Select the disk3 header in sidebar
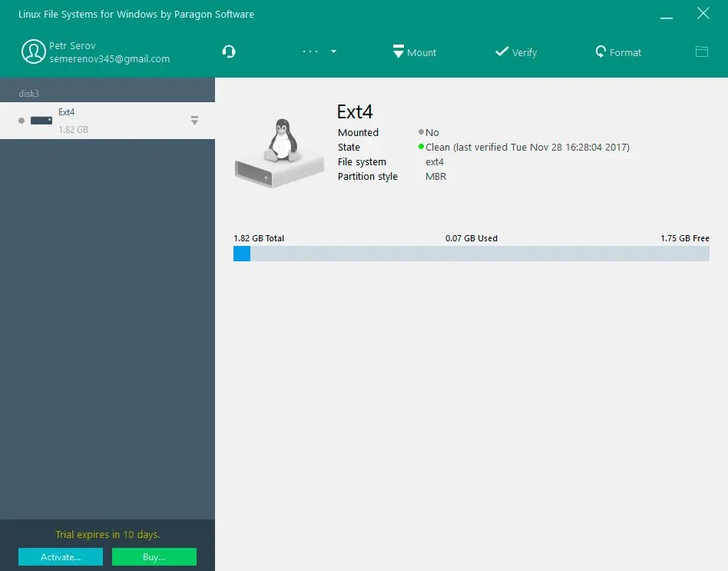The image size is (728, 571). point(28,93)
